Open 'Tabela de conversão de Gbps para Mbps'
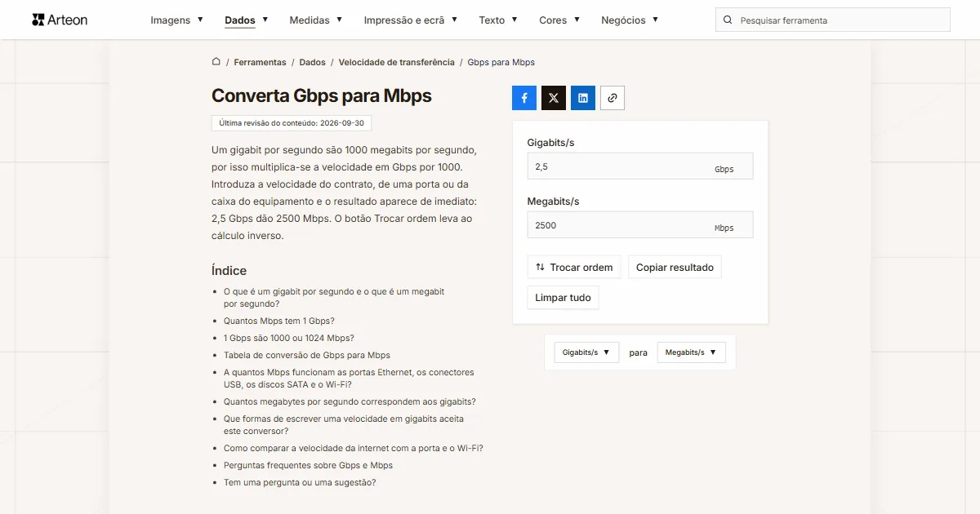This screenshot has width=980, height=514. (307, 355)
